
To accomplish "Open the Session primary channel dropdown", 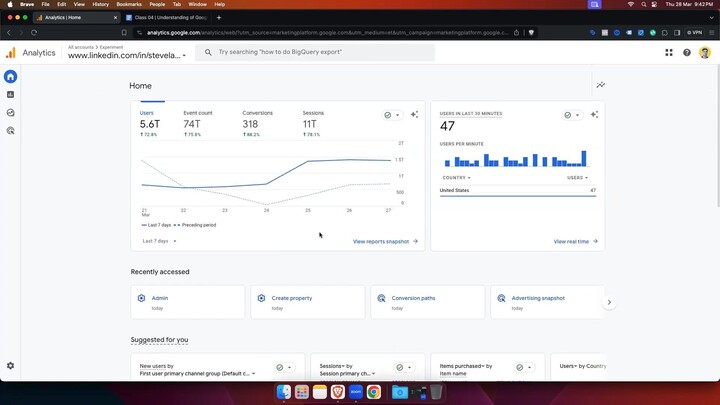I will [347, 373].
